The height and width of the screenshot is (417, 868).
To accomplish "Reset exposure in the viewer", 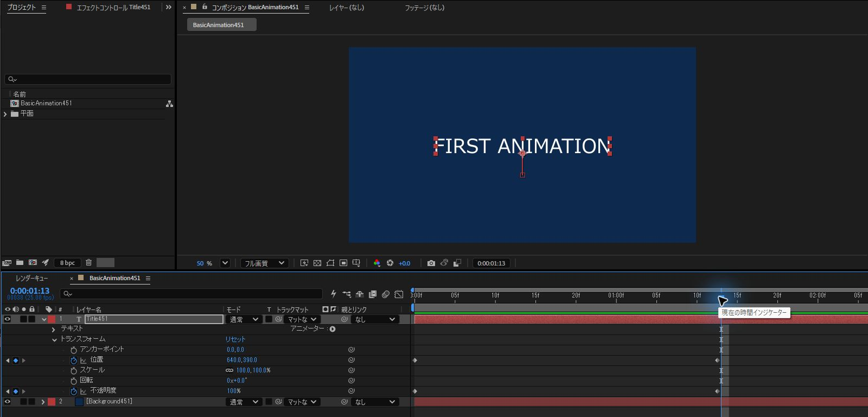I will (x=390, y=263).
